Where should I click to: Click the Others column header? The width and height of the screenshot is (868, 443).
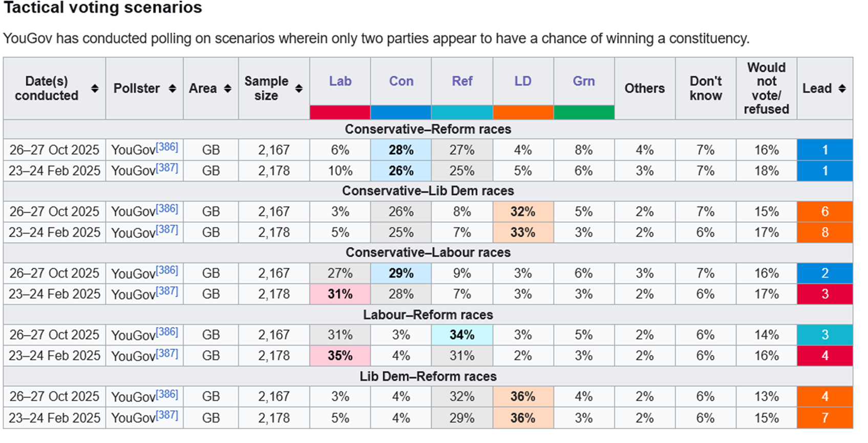point(644,89)
